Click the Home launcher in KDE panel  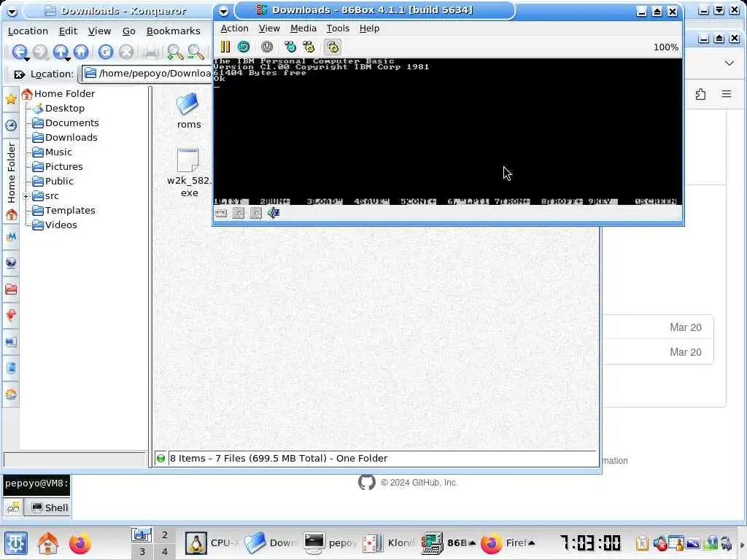click(x=47, y=543)
